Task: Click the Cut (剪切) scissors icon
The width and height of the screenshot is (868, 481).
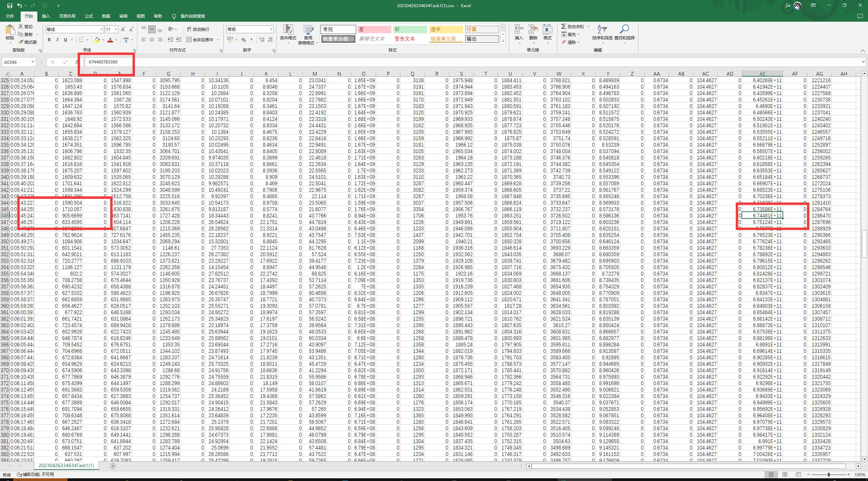Action: [x=21, y=26]
